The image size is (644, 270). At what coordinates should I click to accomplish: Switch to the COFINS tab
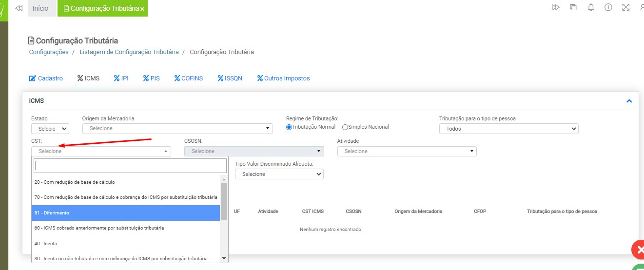tap(188, 78)
